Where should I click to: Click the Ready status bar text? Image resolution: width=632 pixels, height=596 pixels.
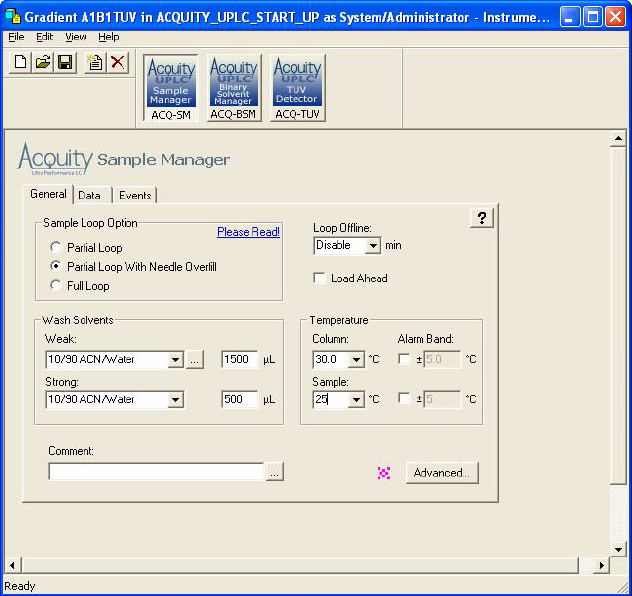(19, 586)
